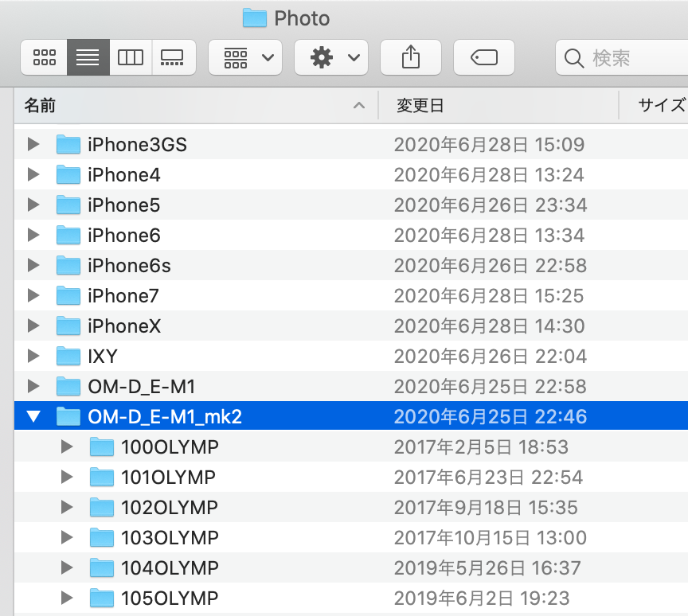
Task: Select the IXY folder icon
Action: click(68, 356)
